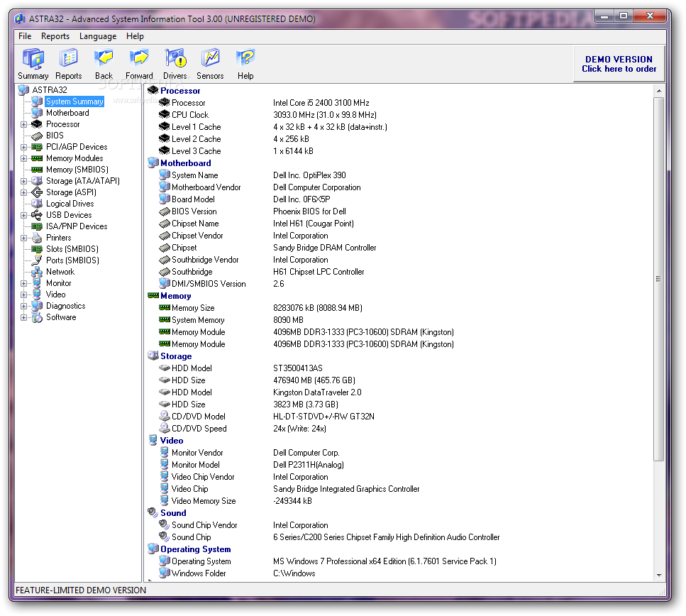Expand the Printers node

(23, 238)
